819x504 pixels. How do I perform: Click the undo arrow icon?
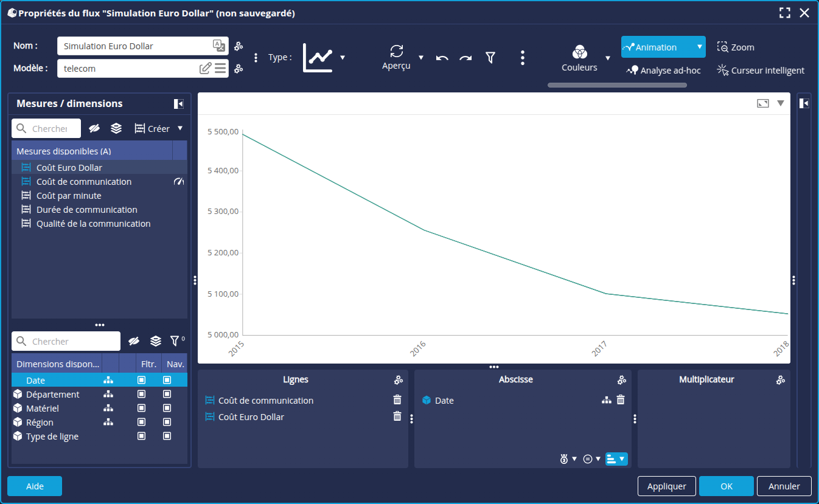pos(442,58)
